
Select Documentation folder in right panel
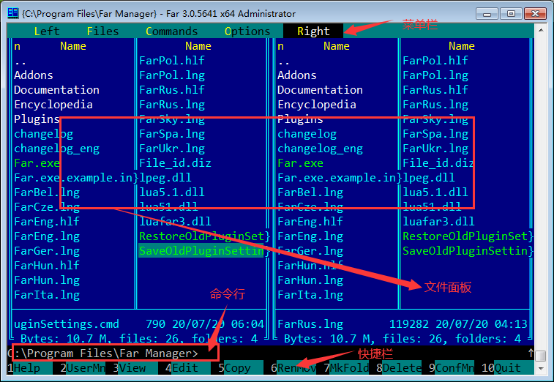(x=320, y=90)
